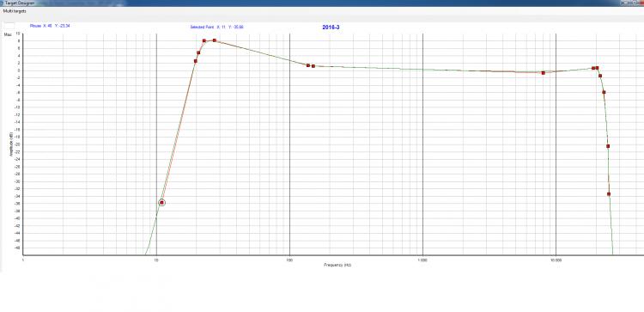Select the right point of the pair near 20 kHz
644x312 pixels.
[597, 68]
